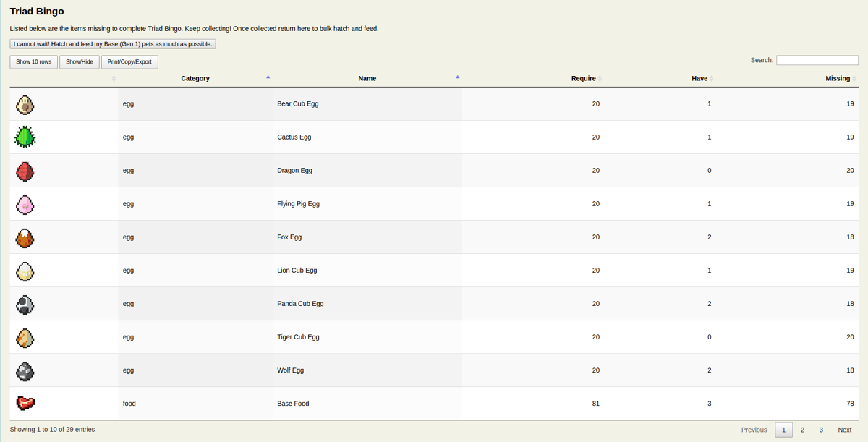Image resolution: width=868 pixels, height=442 pixels.
Task: Go to the Next page of entries
Action: tap(844, 429)
